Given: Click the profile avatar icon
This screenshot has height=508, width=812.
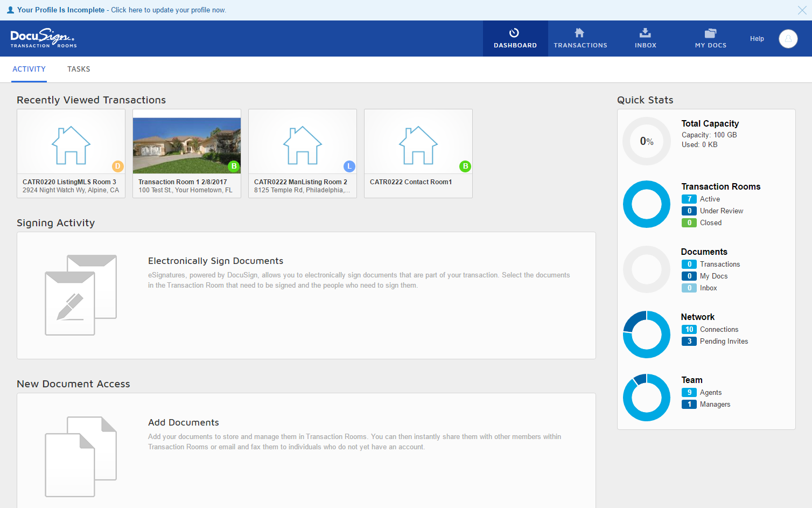Looking at the screenshot, I should click(x=788, y=38).
